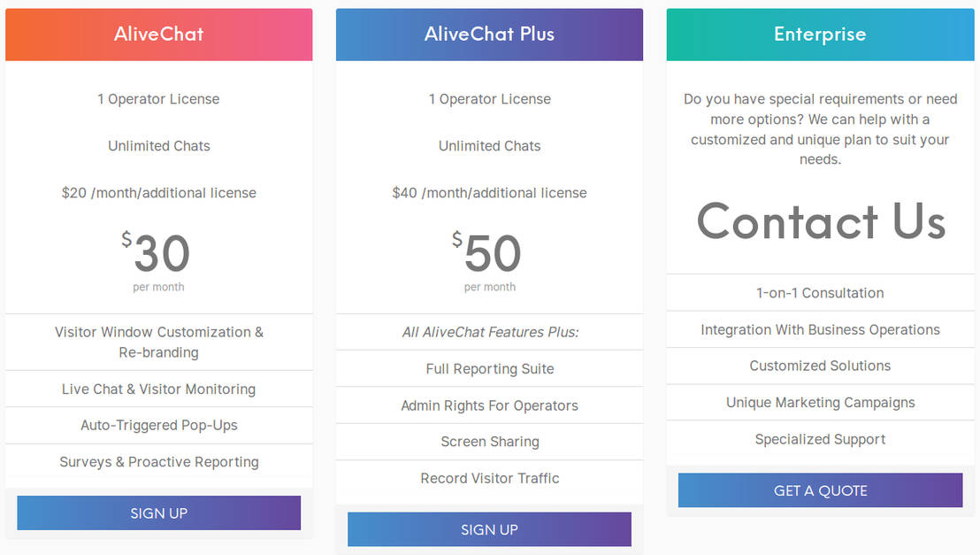Screen dimensions: 980x555
Task: Select Surveys & Proactive Reporting row
Action: (158, 462)
